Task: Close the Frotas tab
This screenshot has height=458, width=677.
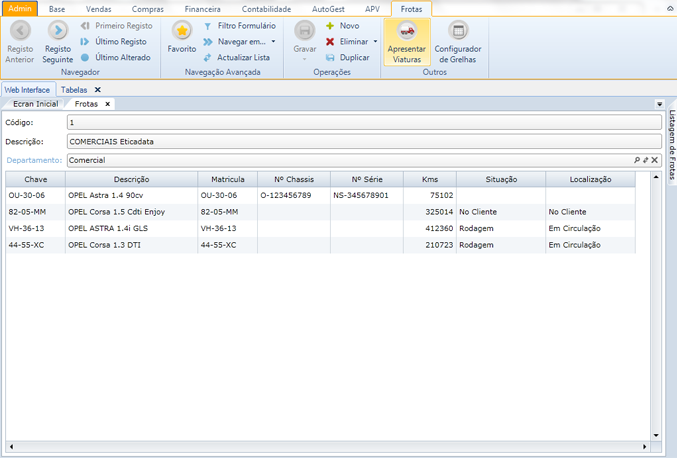Action: coord(109,104)
